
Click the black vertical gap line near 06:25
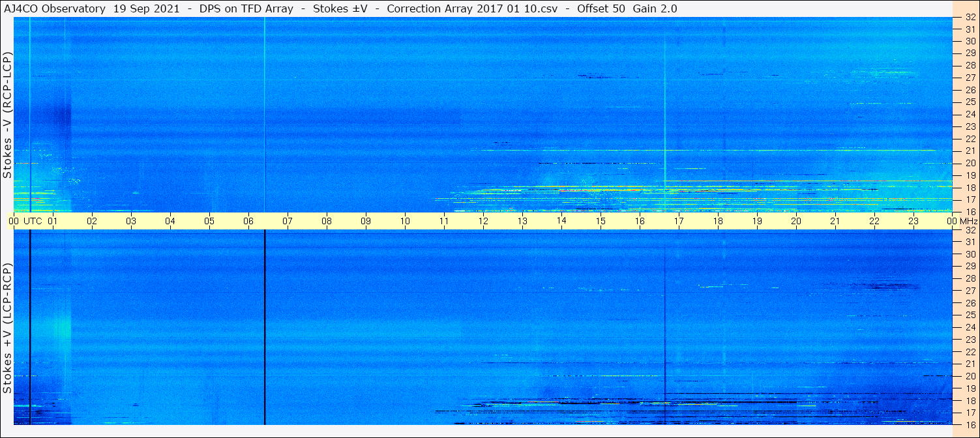265,327
